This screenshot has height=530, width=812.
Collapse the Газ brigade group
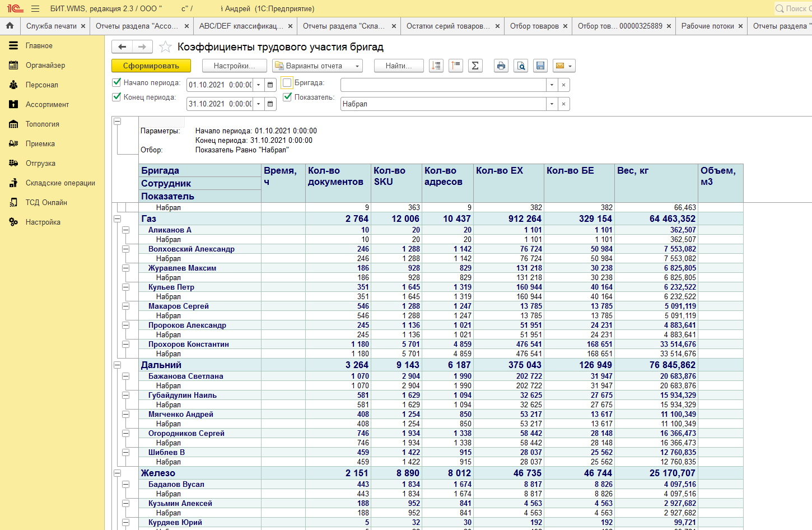pyautogui.click(x=118, y=219)
